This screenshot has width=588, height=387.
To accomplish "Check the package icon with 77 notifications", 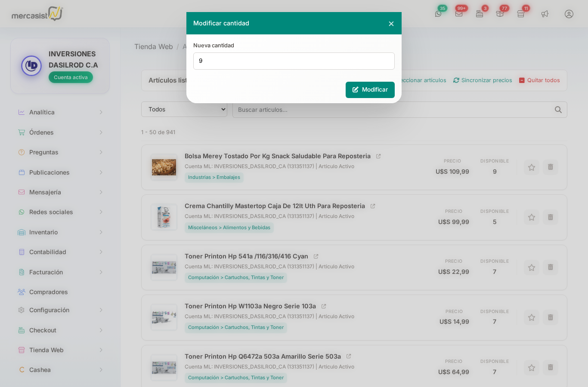I will [x=500, y=13].
